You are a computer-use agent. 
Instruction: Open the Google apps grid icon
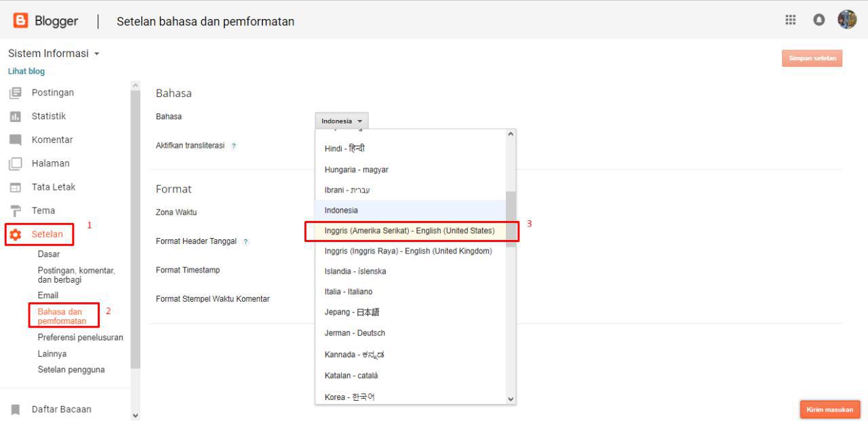(x=790, y=20)
